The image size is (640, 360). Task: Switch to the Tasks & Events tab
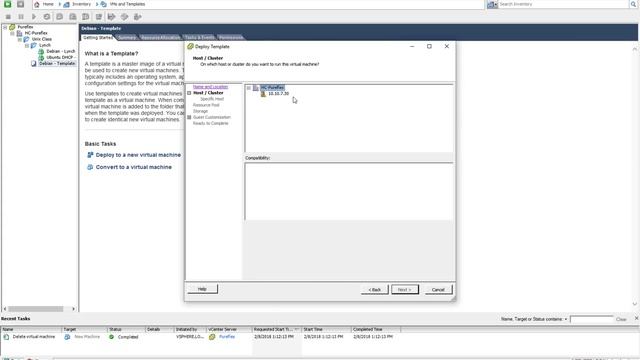(200, 37)
